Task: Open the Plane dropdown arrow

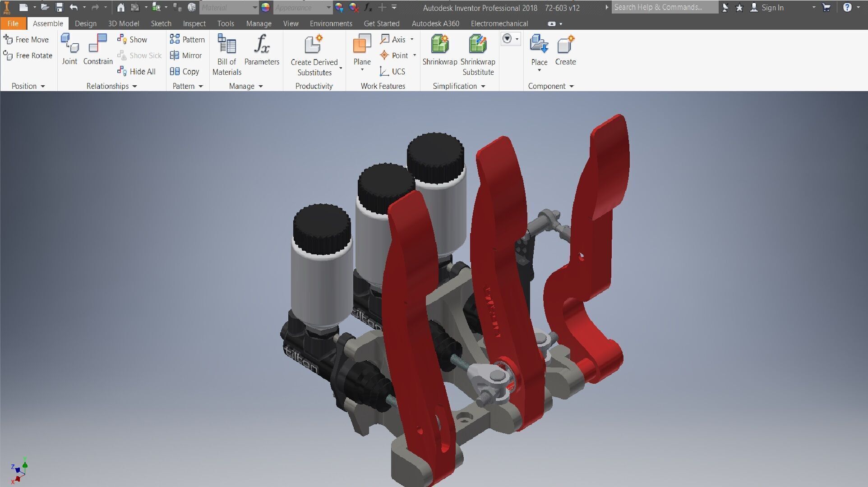Action: [x=362, y=70]
